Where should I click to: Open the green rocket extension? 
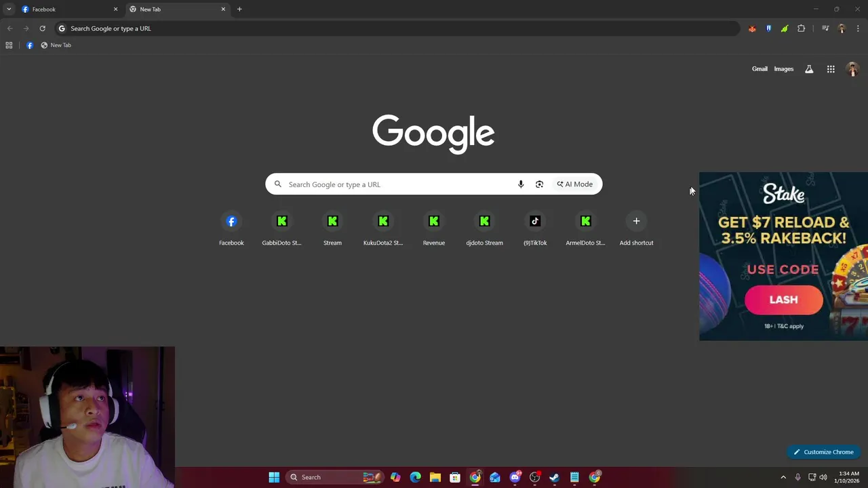pos(785,28)
